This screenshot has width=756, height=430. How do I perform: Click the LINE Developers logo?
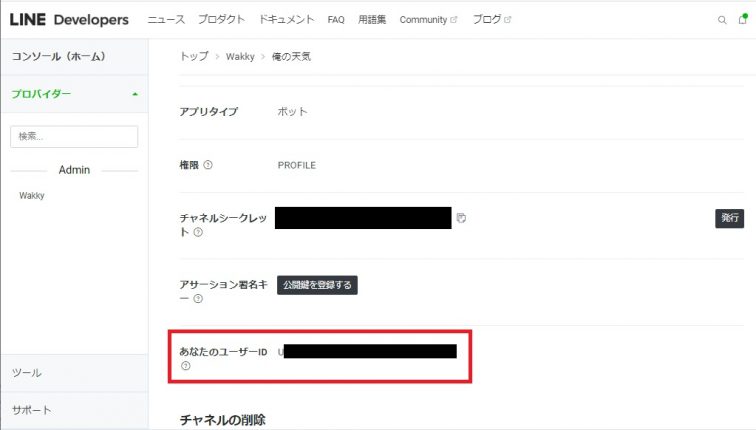(x=69, y=20)
